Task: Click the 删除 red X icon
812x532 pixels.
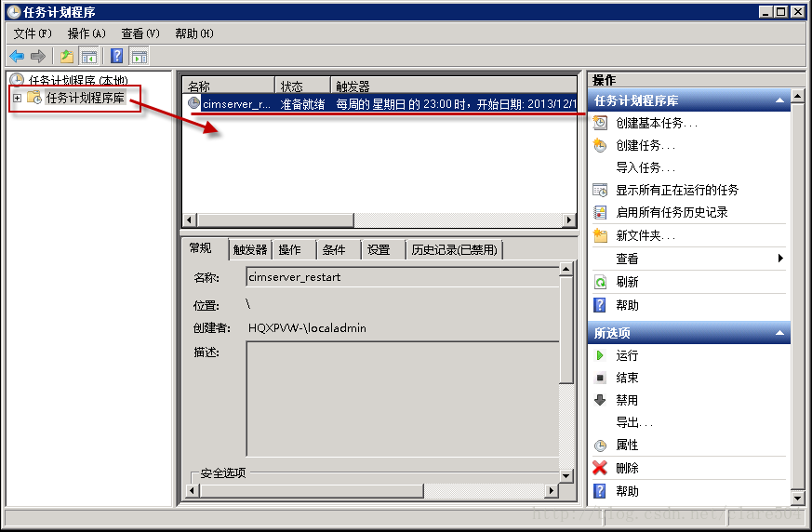Action: (600, 468)
